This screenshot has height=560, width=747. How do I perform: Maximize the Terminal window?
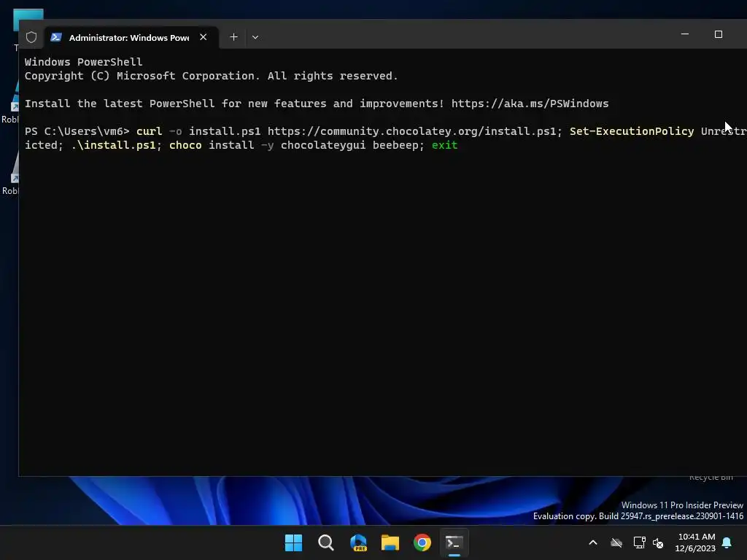click(x=719, y=34)
